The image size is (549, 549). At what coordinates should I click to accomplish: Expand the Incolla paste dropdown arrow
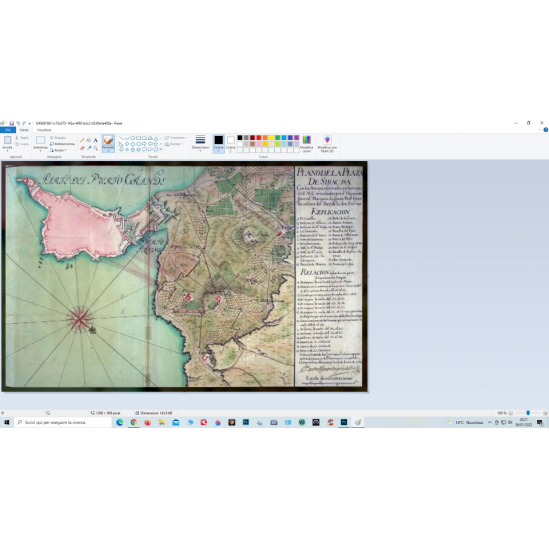pos(7,151)
